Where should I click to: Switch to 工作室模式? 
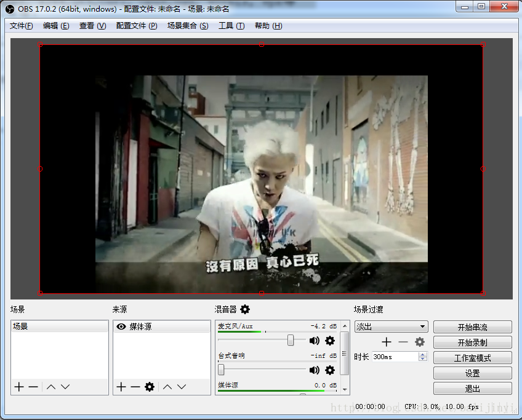click(472, 358)
